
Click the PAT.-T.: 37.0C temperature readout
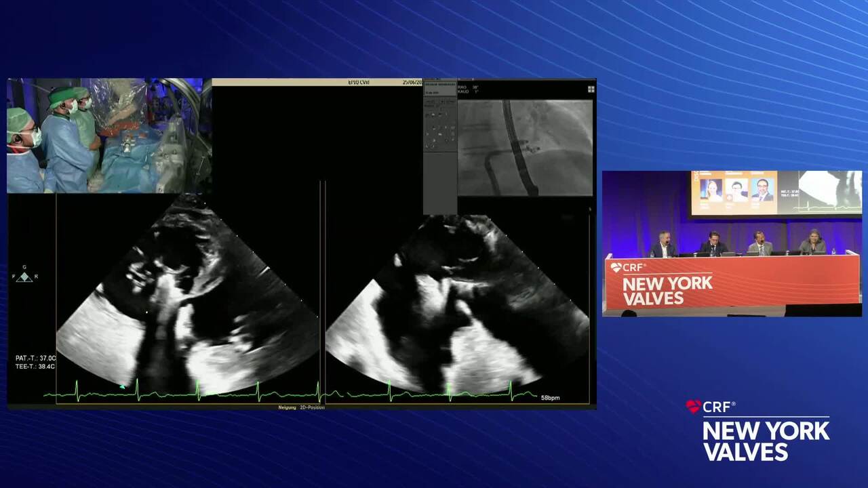(x=35, y=358)
